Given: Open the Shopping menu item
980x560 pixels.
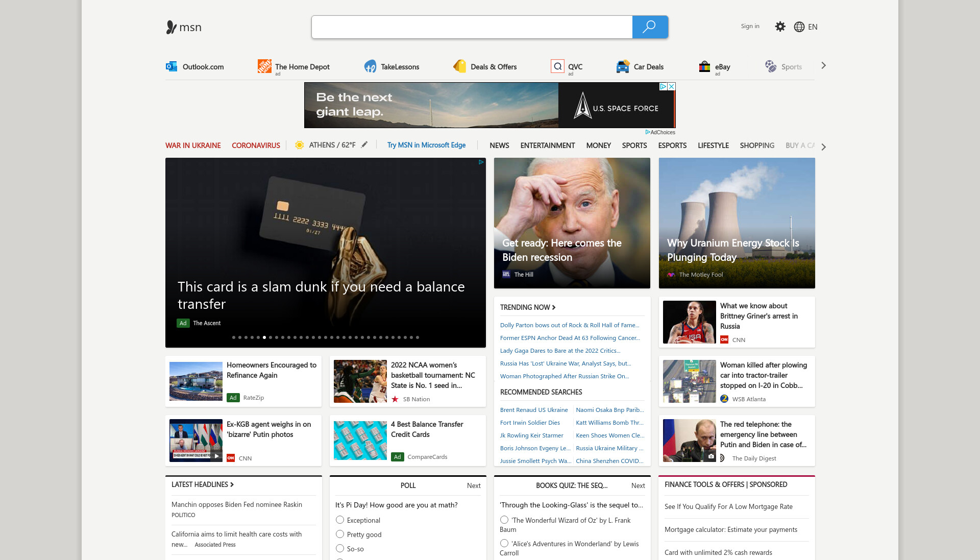Looking at the screenshot, I should pos(757,145).
